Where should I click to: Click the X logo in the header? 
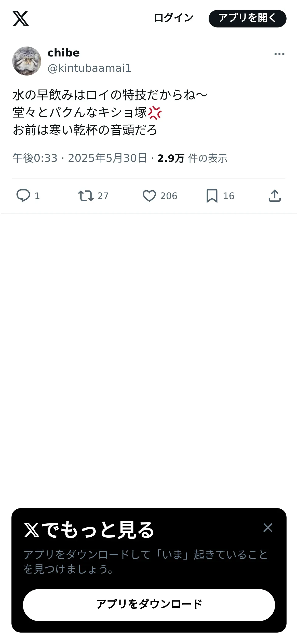point(21,19)
